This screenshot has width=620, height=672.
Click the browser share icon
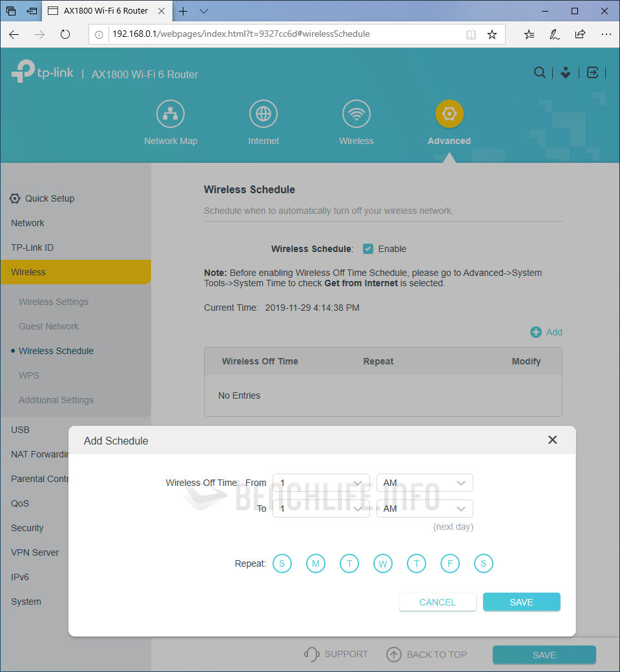click(580, 34)
